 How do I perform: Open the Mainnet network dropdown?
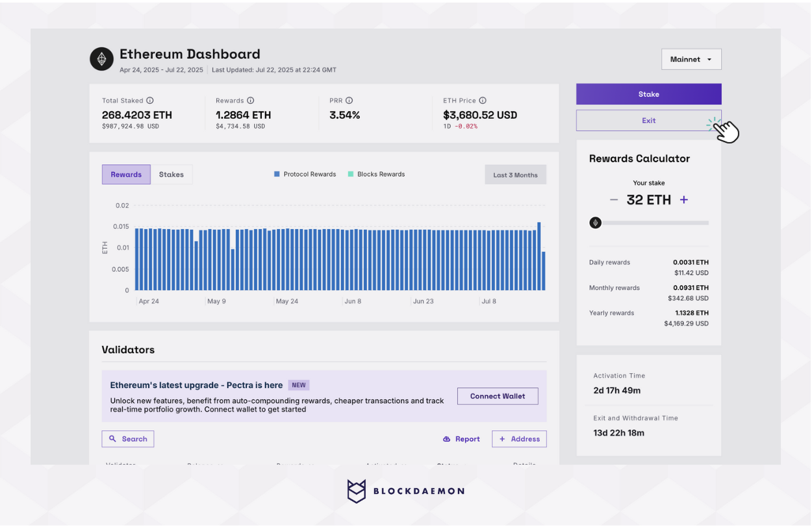[691, 59]
